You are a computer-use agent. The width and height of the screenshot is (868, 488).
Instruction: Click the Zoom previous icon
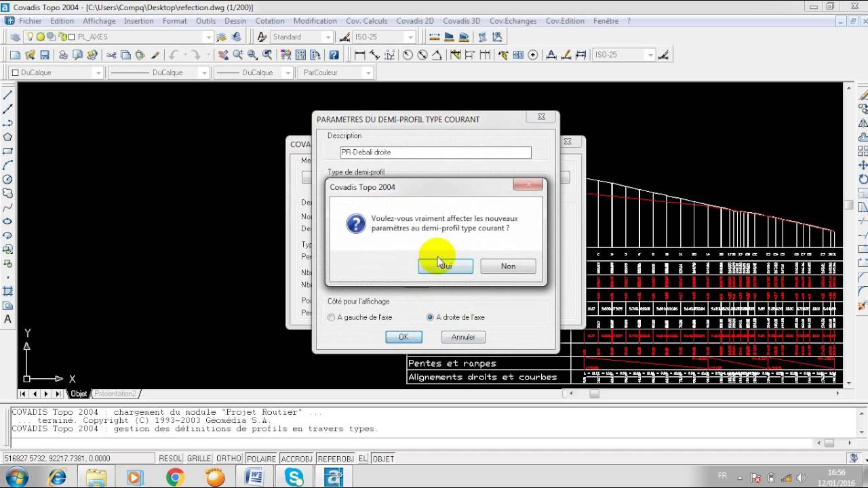tap(268, 55)
